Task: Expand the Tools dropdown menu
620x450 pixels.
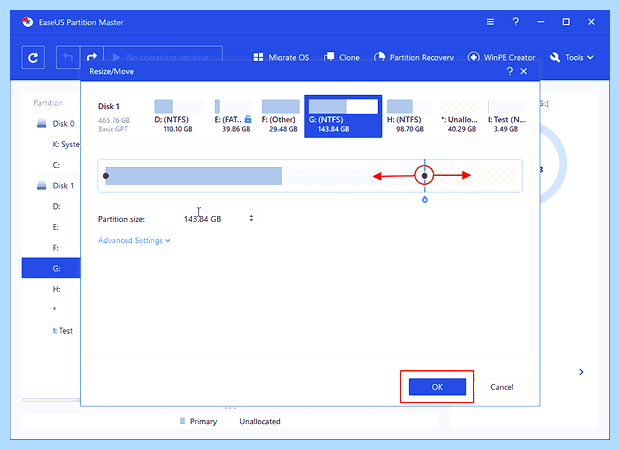Action: (572, 57)
